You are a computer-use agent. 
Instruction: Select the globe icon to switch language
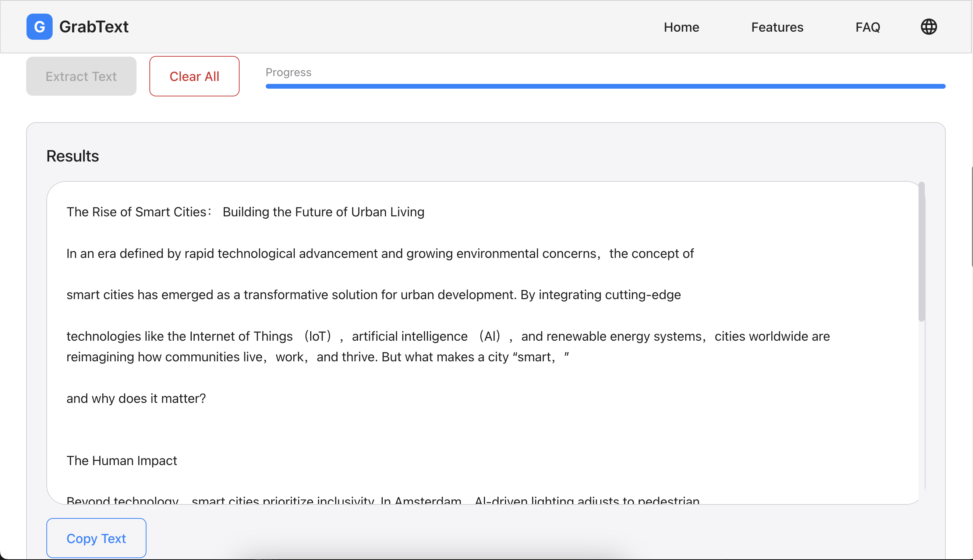click(x=928, y=26)
